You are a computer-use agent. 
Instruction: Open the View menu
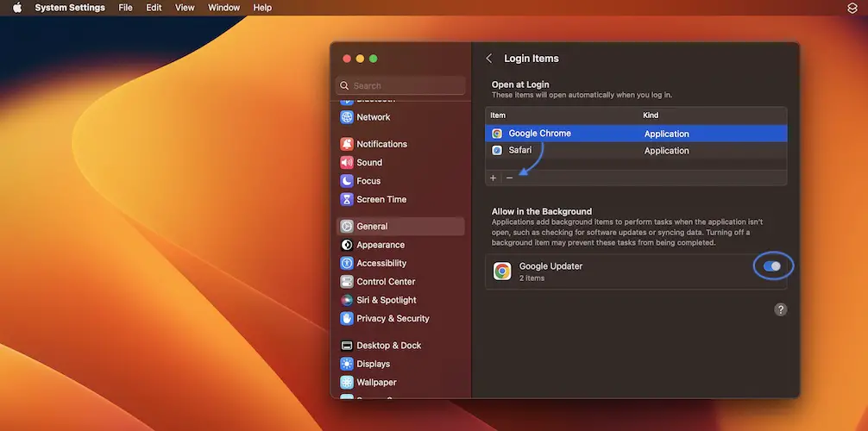(185, 8)
